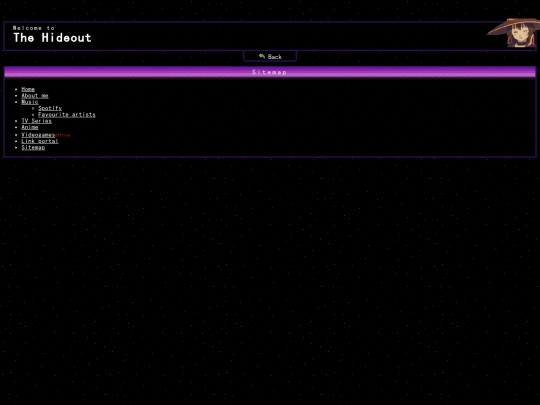Open the Link portal page
The image size is (540, 405).
click(x=40, y=141)
